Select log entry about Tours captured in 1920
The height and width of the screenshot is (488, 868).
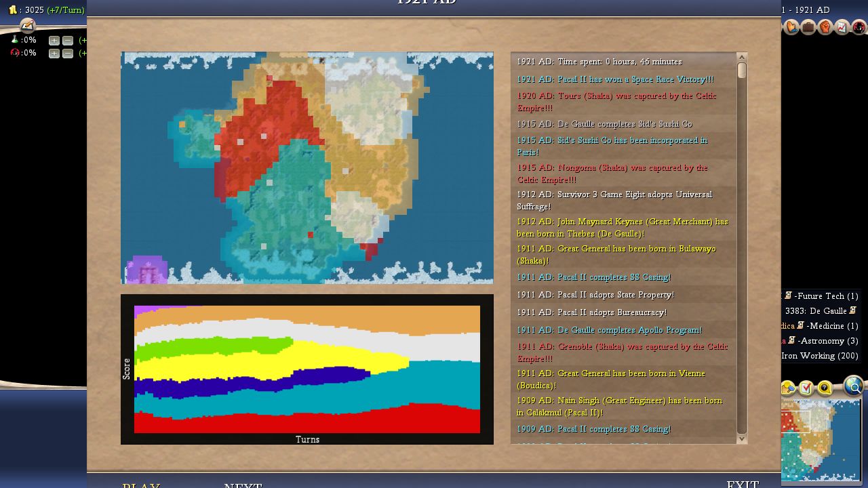click(623, 102)
